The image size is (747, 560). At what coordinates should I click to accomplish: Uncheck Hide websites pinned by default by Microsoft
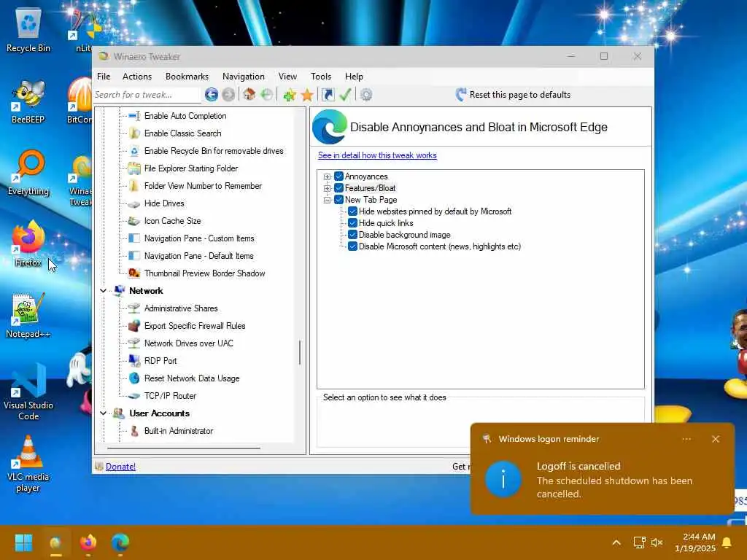(352, 211)
